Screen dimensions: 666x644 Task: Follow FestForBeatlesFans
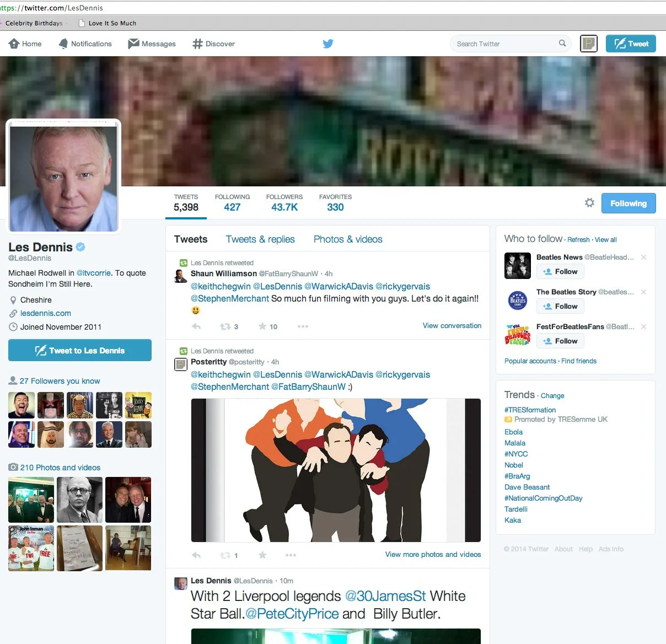pos(560,341)
